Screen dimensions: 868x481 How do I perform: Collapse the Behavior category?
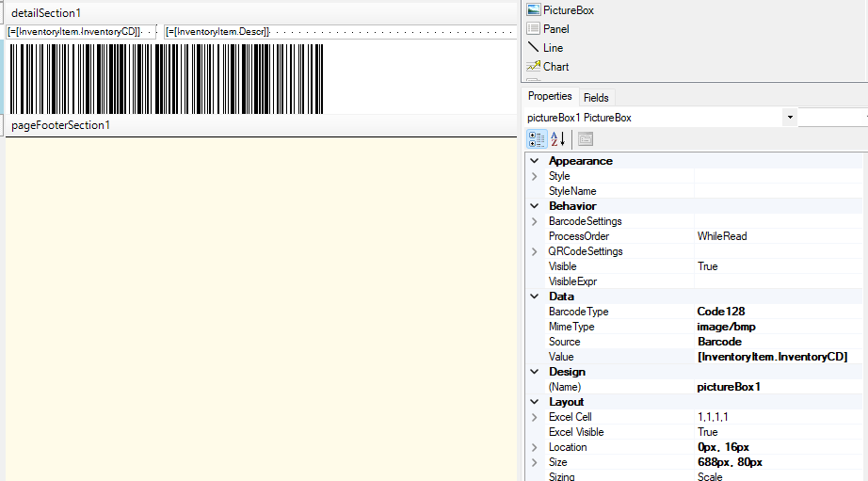click(534, 206)
